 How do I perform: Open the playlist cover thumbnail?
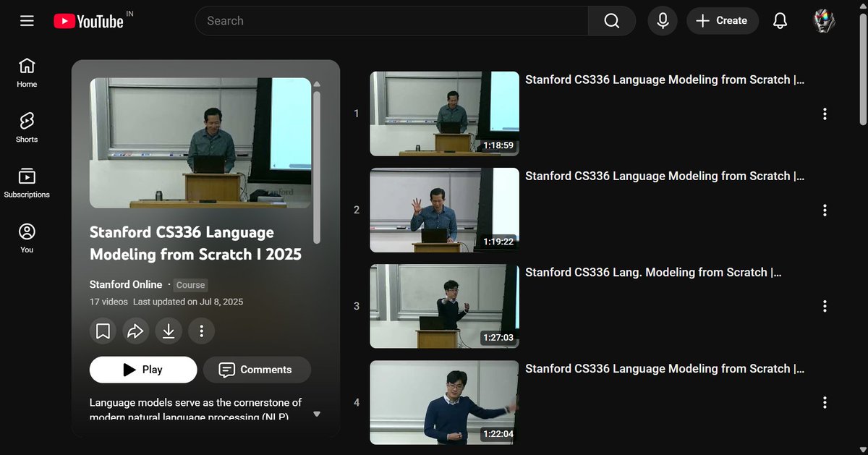(x=200, y=143)
